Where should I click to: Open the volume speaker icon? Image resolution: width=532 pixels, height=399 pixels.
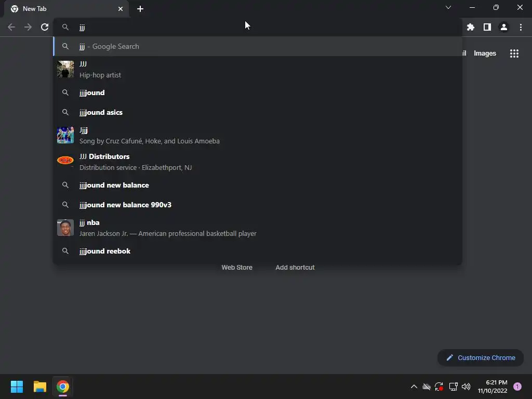point(466,387)
